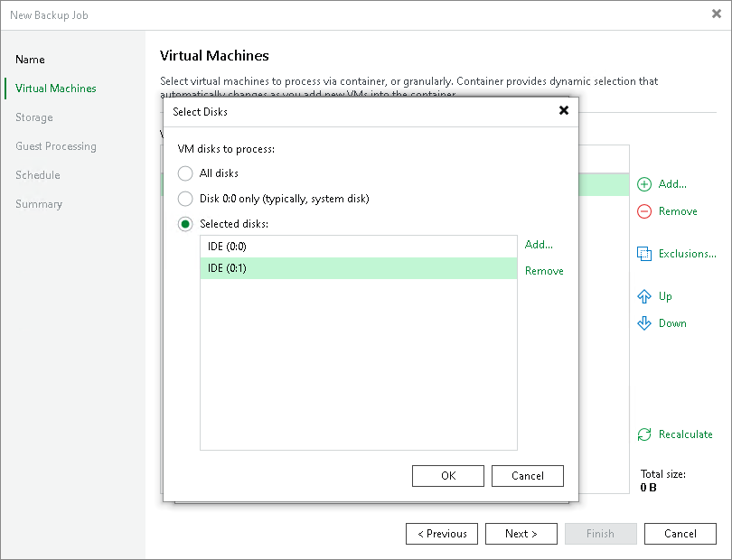Click Add... link beside the disk list
The image size is (732, 560).
click(539, 245)
